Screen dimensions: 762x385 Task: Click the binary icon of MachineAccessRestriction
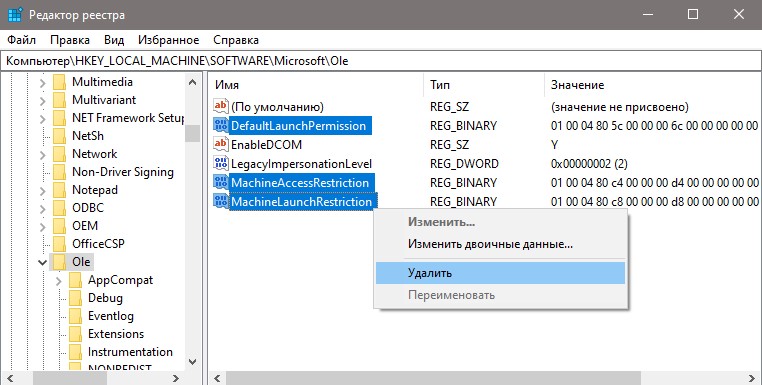(221, 182)
